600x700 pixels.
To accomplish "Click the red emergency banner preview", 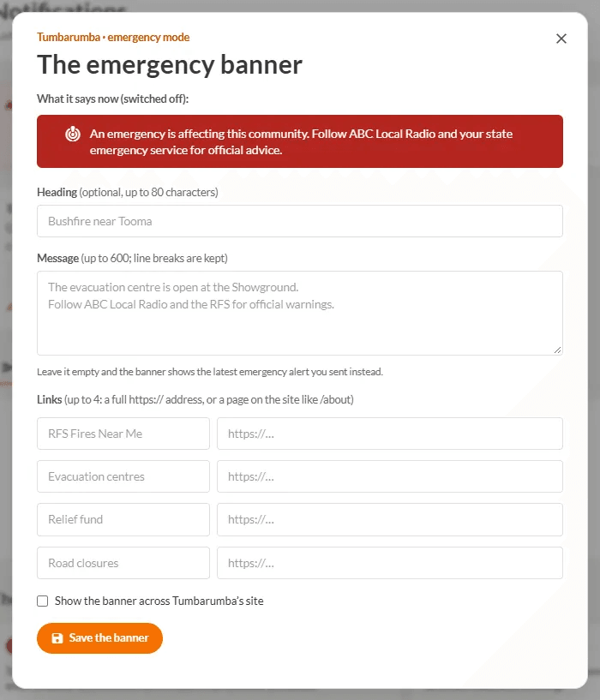I will point(300,141).
